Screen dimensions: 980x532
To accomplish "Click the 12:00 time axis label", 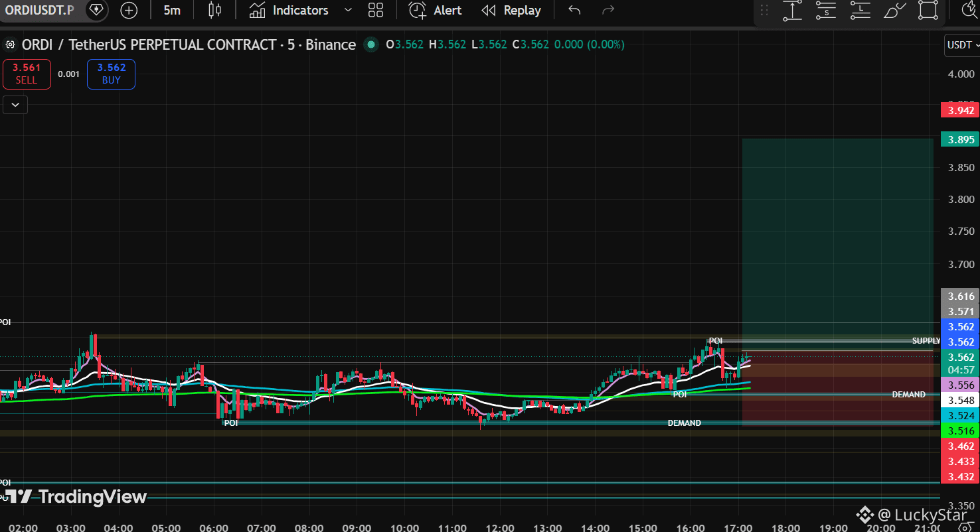I will [x=499, y=528].
